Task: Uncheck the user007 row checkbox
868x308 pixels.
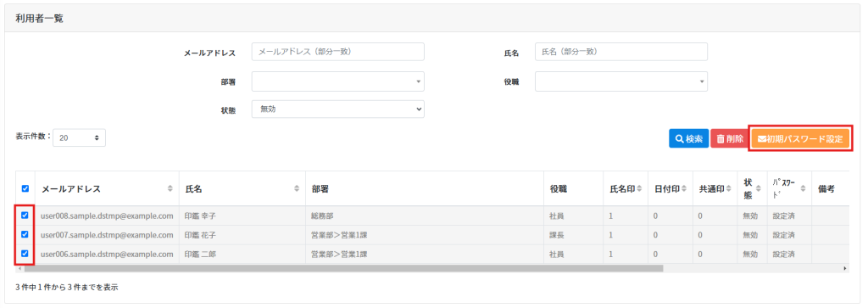Action: tap(25, 234)
